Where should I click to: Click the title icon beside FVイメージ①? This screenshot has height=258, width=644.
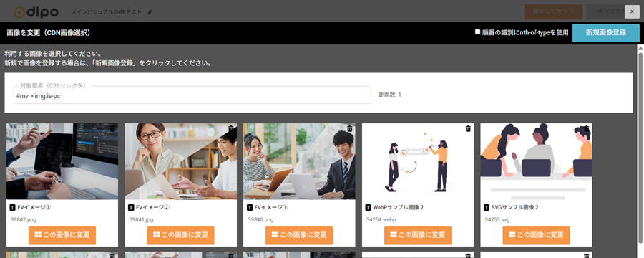click(250, 207)
